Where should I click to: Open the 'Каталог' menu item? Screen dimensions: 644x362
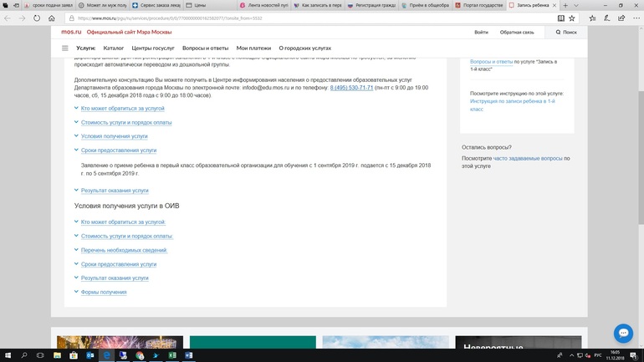pyautogui.click(x=113, y=48)
